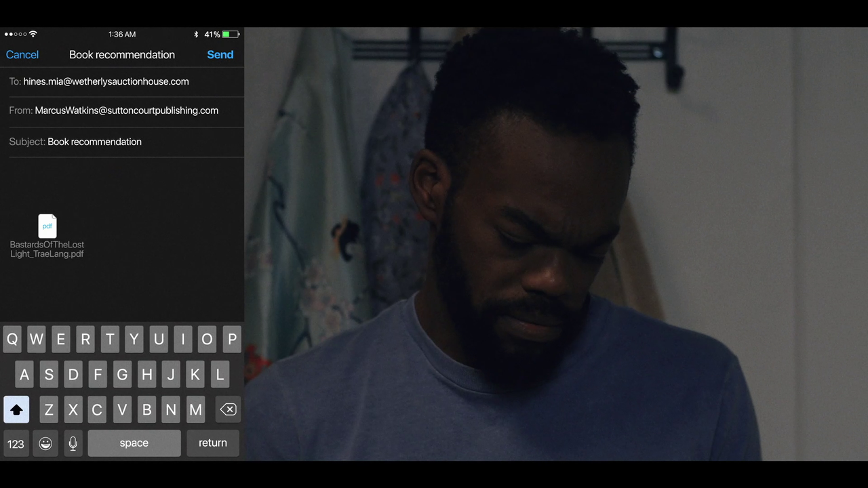Tap the V key
Screen dimensions: 868x488
tap(122, 409)
